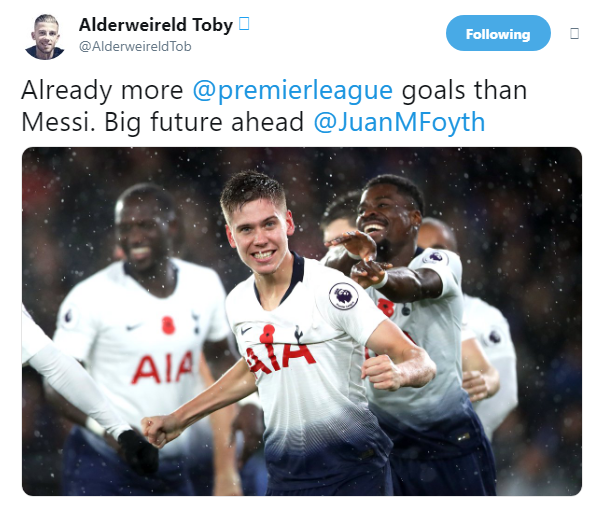Open the @premierleague mention link
This screenshot has width=597, height=505.
coord(292,91)
